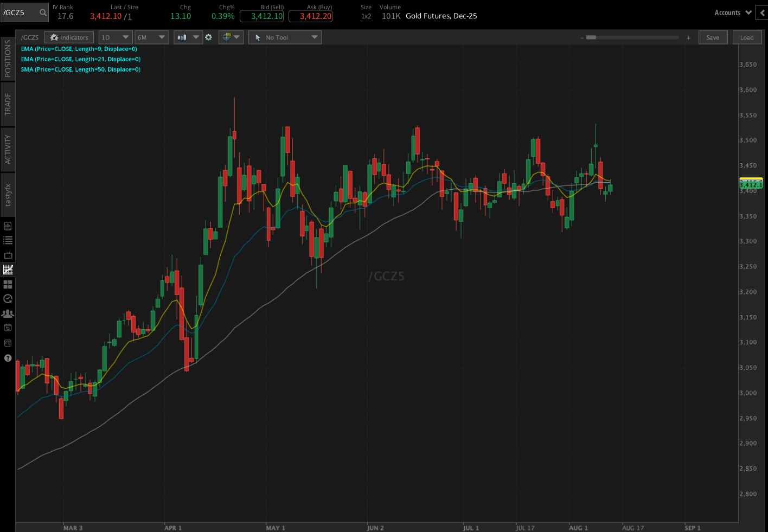Click the Chg value 13.10
The image size is (768, 532).
point(181,16)
